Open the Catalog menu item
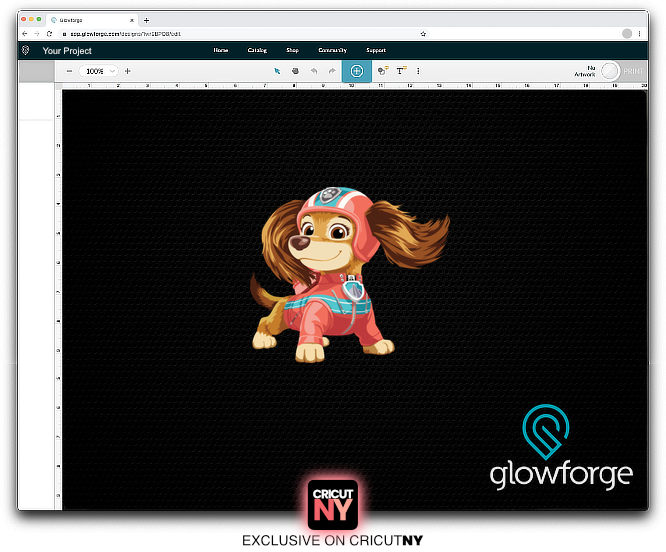The width and height of the screenshot is (666, 552). coord(257,50)
